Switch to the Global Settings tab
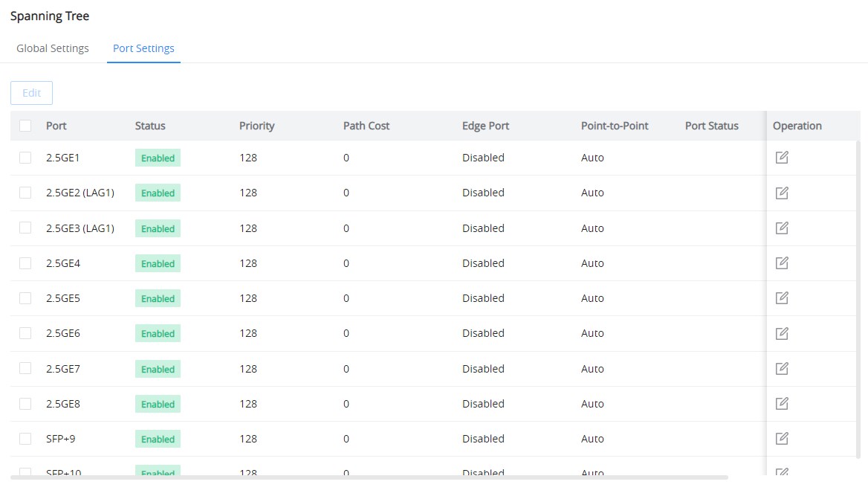 [x=53, y=48]
